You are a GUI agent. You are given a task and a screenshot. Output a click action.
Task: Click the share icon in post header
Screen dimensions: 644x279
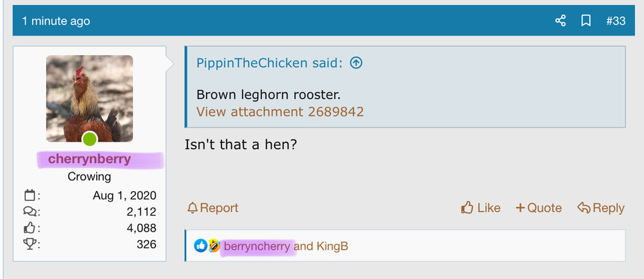[560, 20]
